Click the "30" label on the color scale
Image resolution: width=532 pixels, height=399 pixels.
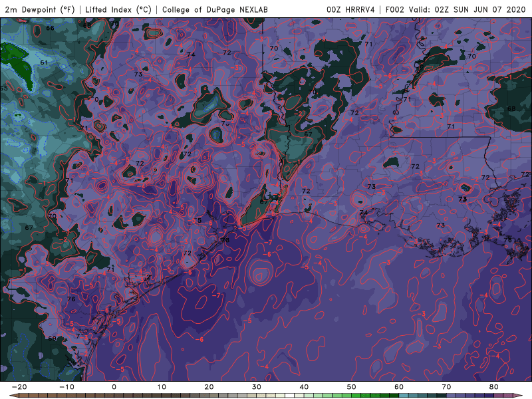pyautogui.click(x=257, y=387)
